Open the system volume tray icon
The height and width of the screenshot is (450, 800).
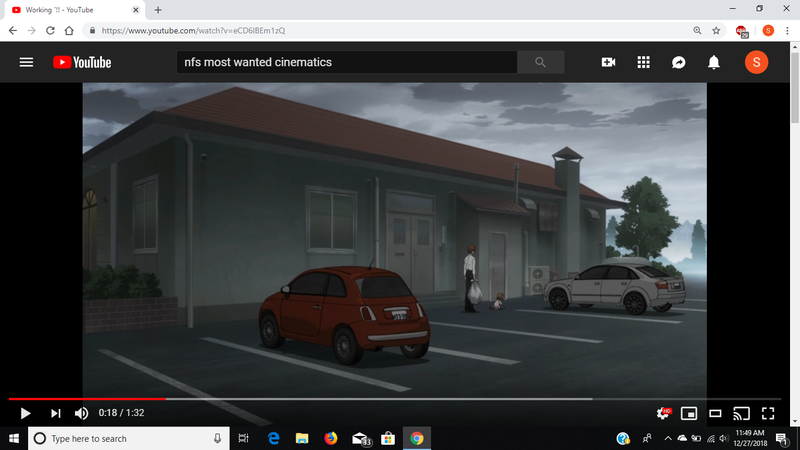pos(723,438)
